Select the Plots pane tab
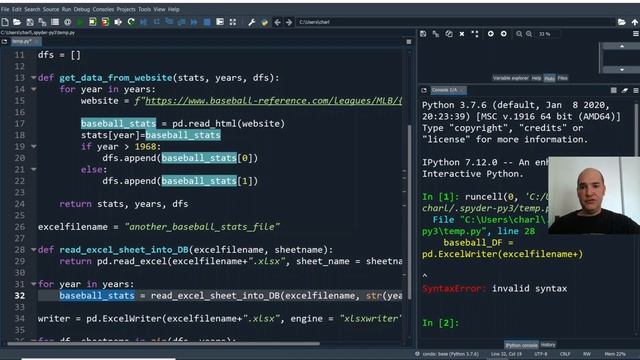Screen dimensions: 640x360 tap(549, 78)
